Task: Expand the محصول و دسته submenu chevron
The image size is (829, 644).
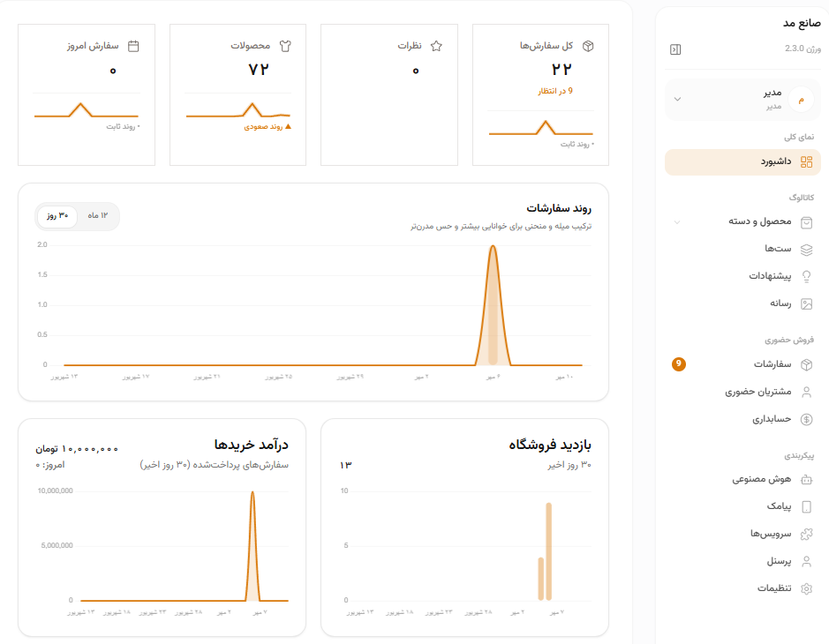Action: [677, 222]
